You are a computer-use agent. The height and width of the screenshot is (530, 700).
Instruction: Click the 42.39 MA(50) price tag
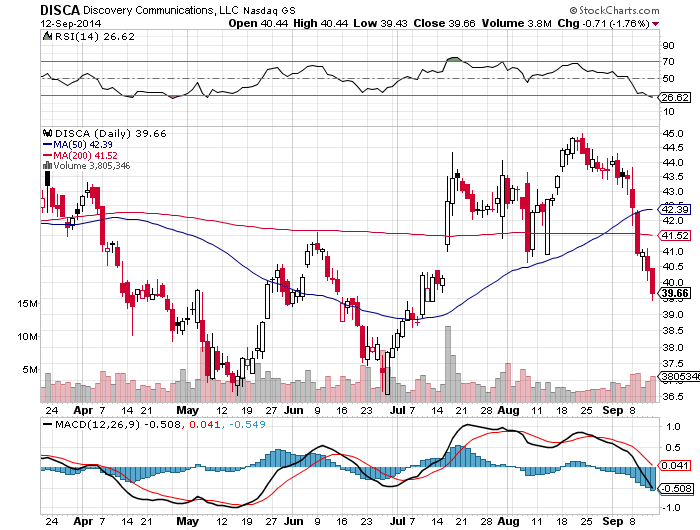click(x=675, y=209)
